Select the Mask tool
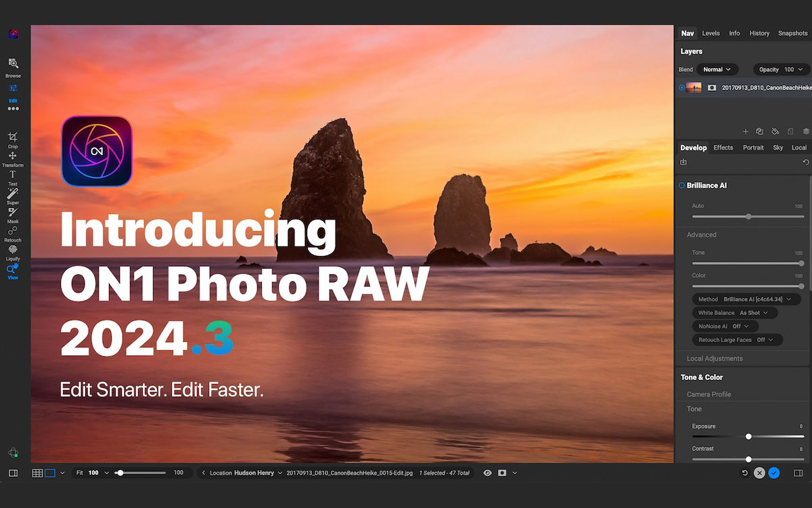The width and height of the screenshot is (812, 508). pos(13,215)
